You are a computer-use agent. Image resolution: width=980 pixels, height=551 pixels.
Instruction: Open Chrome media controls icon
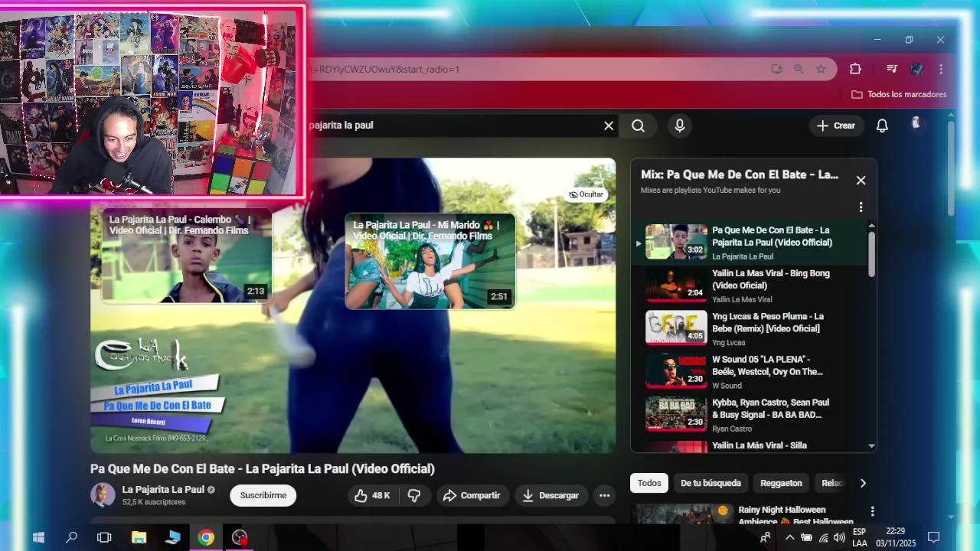[x=891, y=69]
